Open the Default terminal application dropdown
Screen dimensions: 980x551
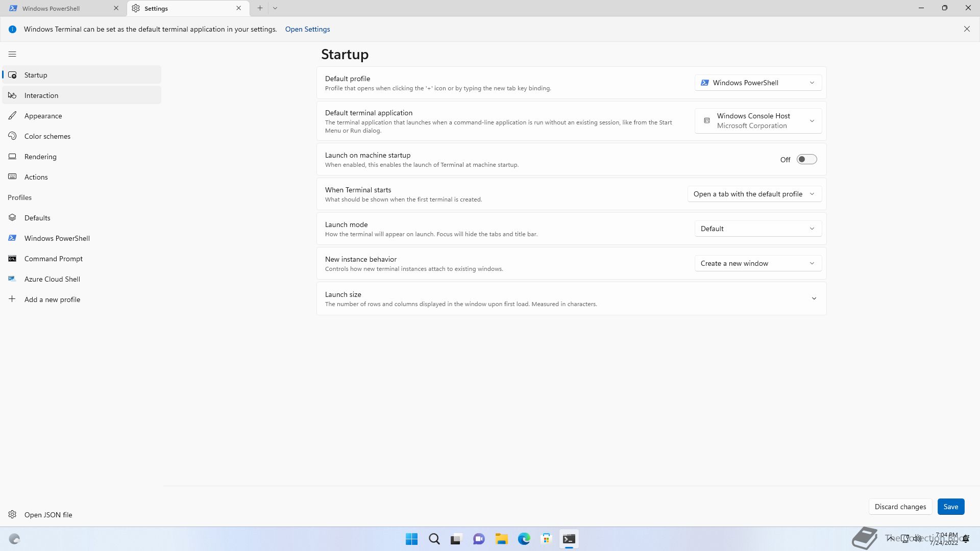point(758,121)
